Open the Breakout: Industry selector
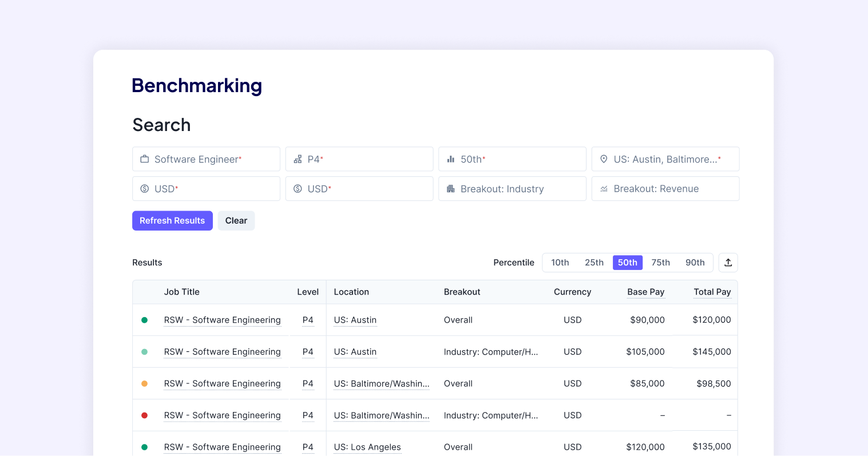 (x=512, y=189)
